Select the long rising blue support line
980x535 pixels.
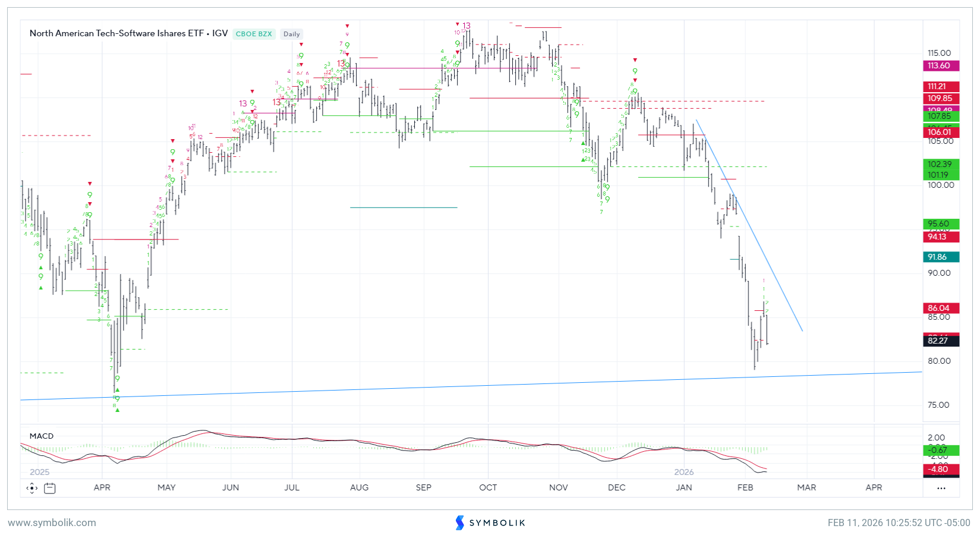coord(475,386)
